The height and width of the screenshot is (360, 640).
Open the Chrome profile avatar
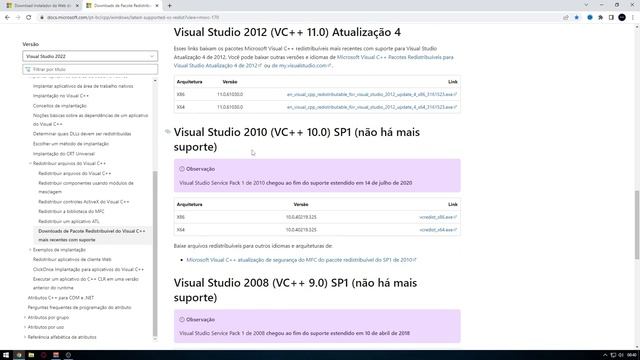click(622, 18)
